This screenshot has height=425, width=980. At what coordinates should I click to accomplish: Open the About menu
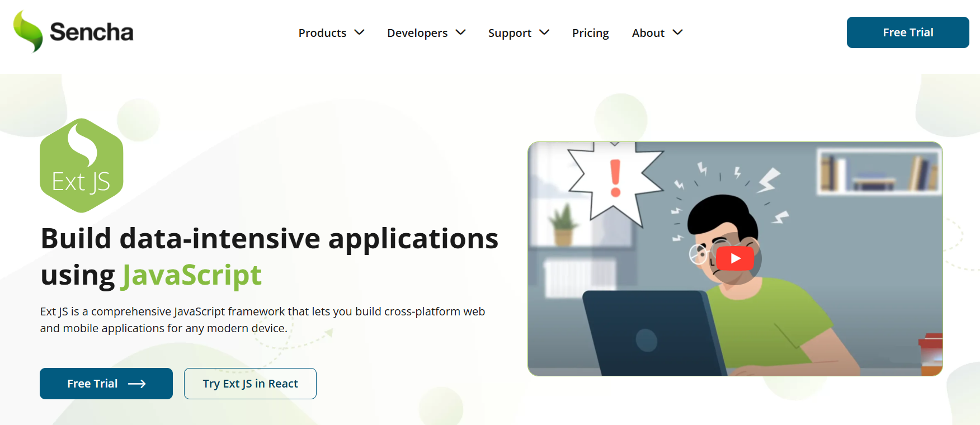[x=648, y=33]
